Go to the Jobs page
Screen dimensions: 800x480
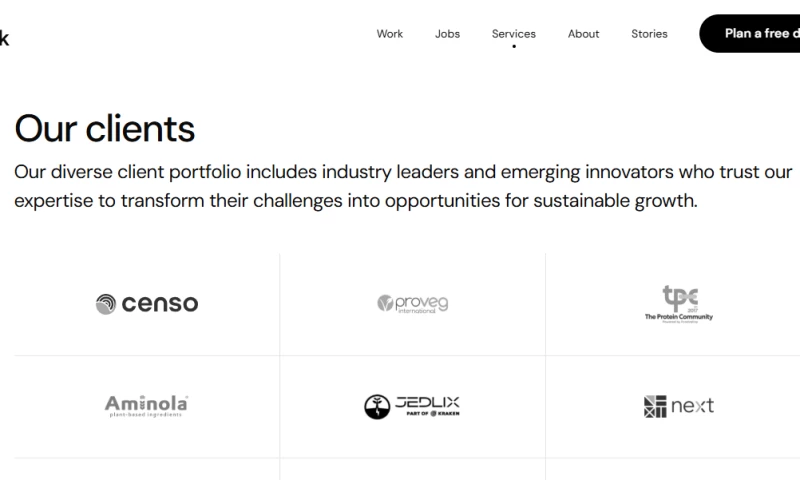(447, 33)
